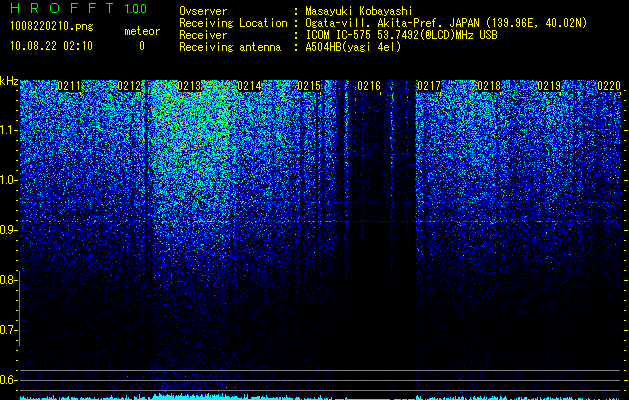This screenshot has width=629, height=400.
Task: Click the Receiver label
Action: click(203, 35)
